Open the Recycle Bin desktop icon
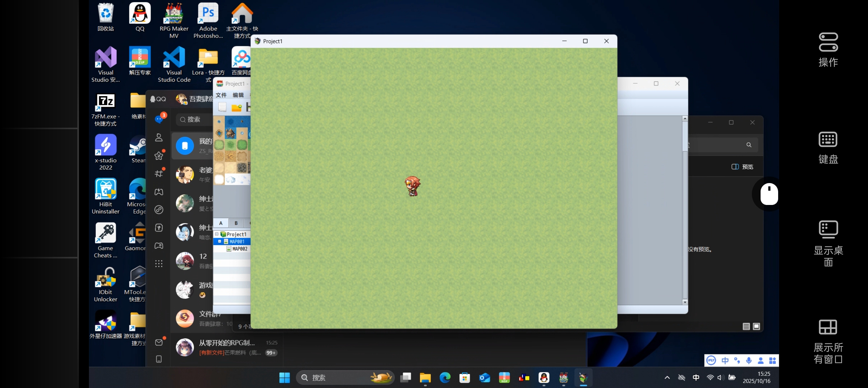 pyautogui.click(x=106, y=17)
